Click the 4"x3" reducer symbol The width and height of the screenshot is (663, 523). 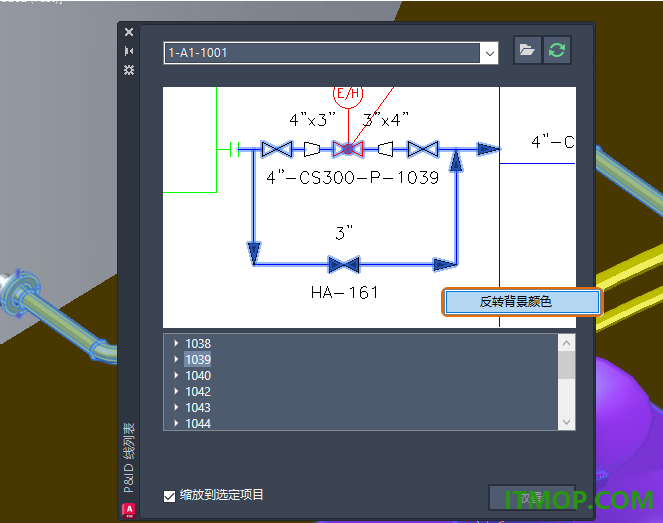[312, 149]
